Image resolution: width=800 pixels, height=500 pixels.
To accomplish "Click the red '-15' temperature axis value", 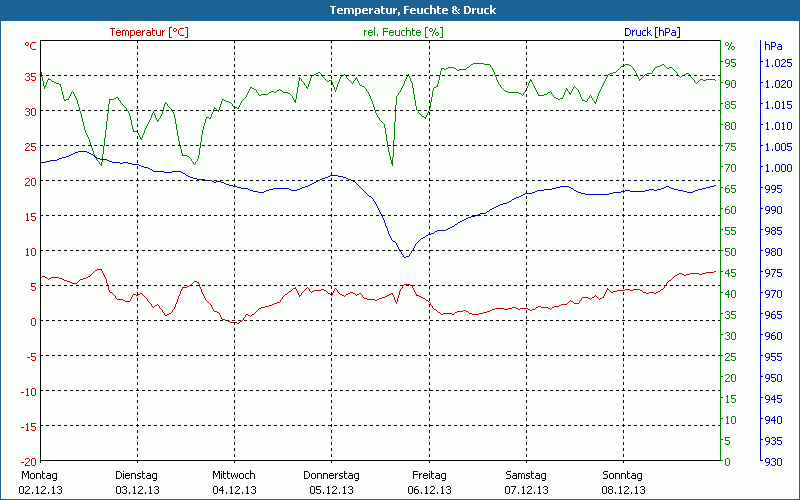I will (x=29, y=427).
